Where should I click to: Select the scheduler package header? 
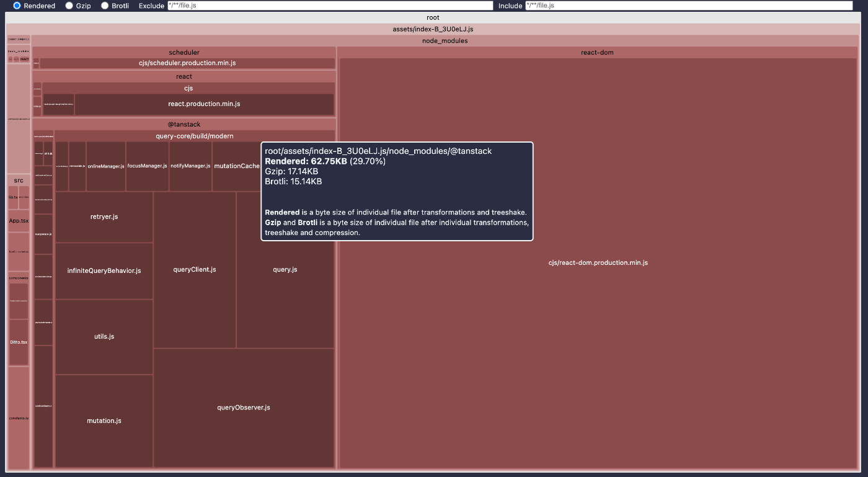(184, 53)
